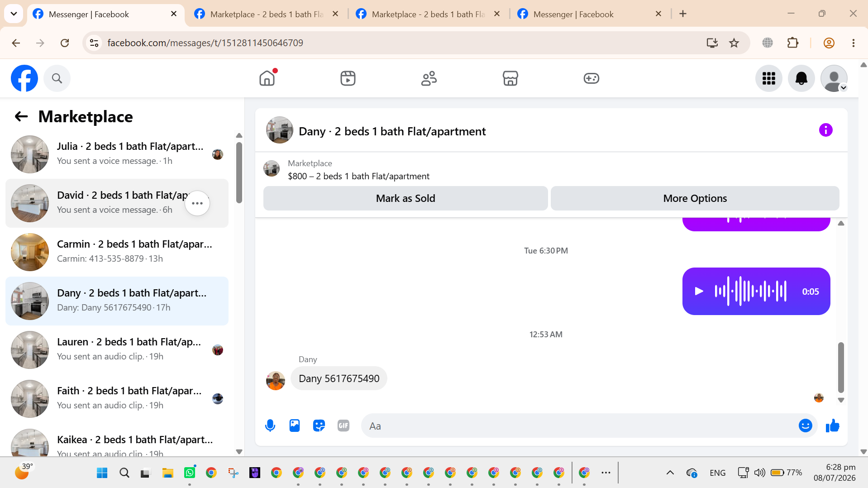Choose a sticker from sticker icon

point(319,426)
